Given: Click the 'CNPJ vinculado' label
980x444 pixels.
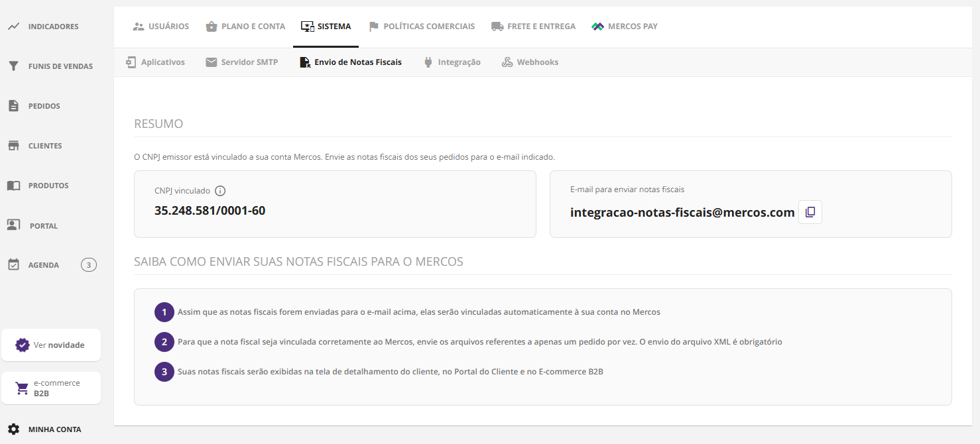Looking at the screenshot, I should coord(182,191).
